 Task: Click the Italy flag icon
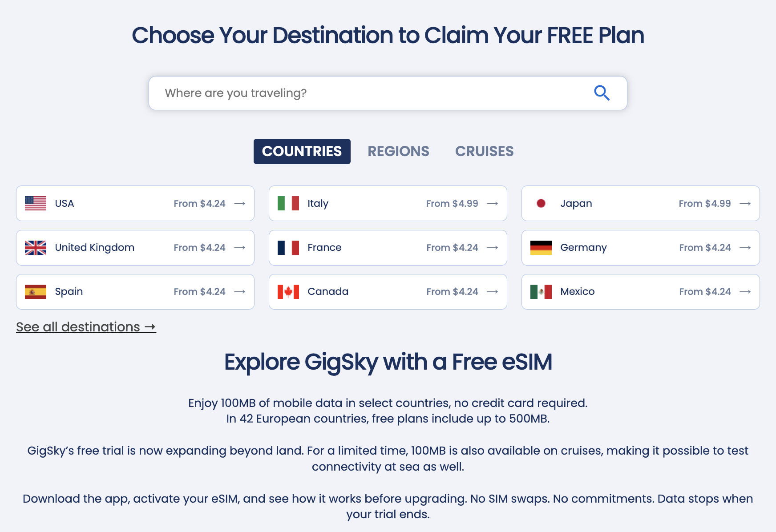288,203
